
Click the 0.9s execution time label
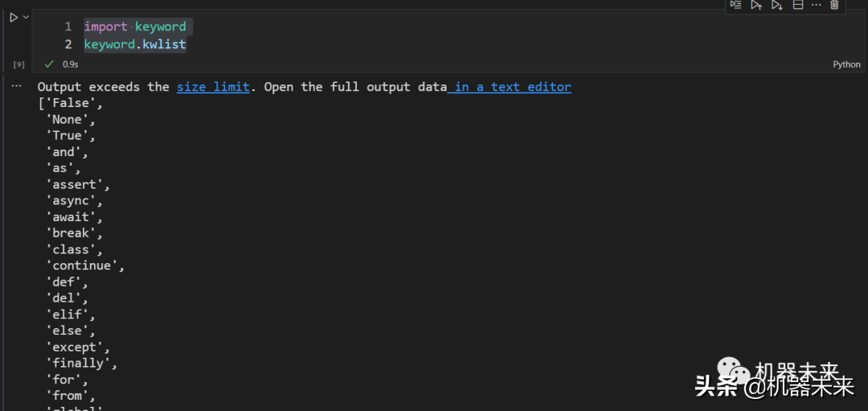point(71,64)
